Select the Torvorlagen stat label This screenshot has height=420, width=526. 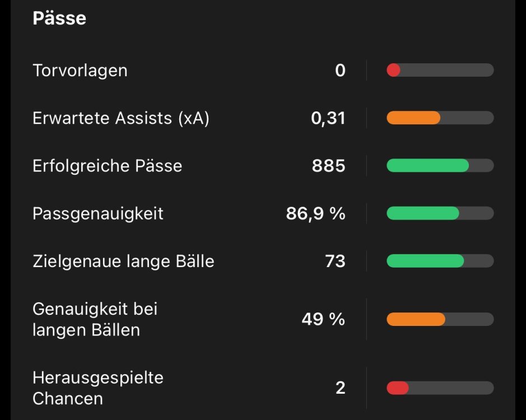pyautogui.click(x=80, y=71)
